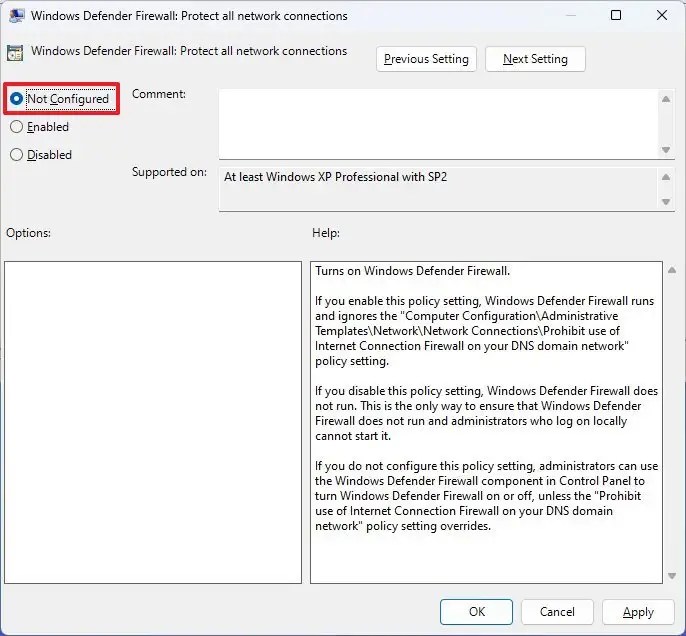Select the Enabled radio button
The image size is (686, 636).
coord(17,127)
